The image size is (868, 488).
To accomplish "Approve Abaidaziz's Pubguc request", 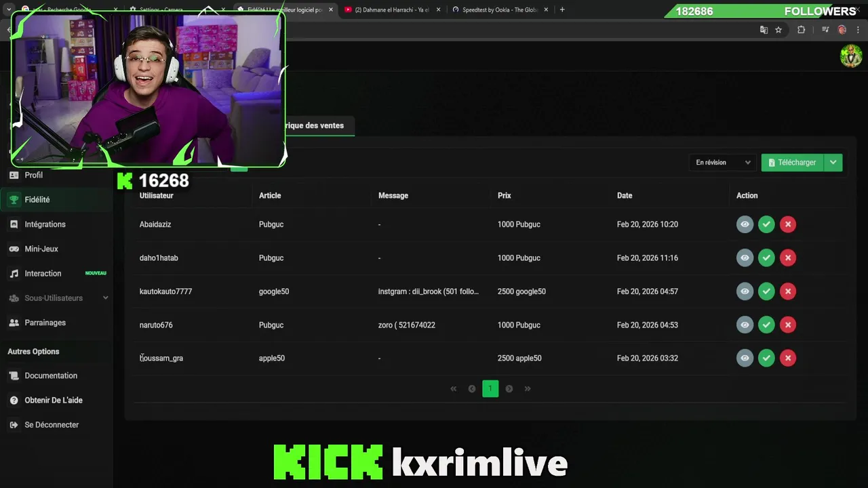I will [766, 224].
